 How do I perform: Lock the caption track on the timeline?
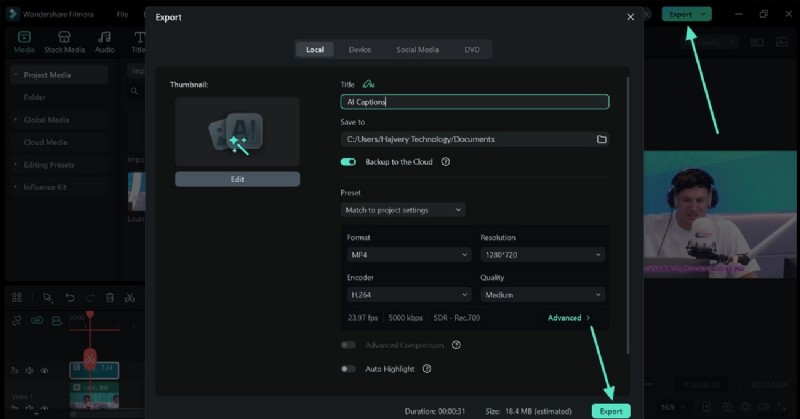tap(14, 371)
